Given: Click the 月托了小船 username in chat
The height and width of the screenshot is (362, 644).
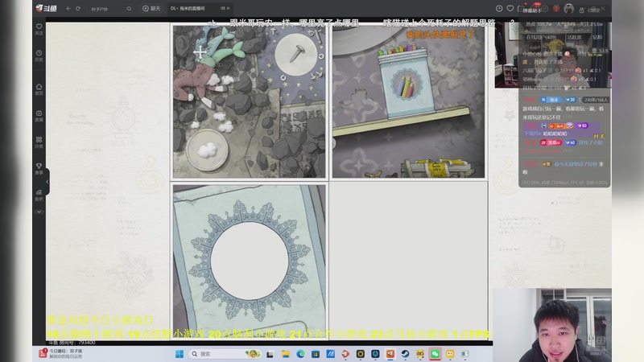Looking at the screenshot, I should [591, 142].
